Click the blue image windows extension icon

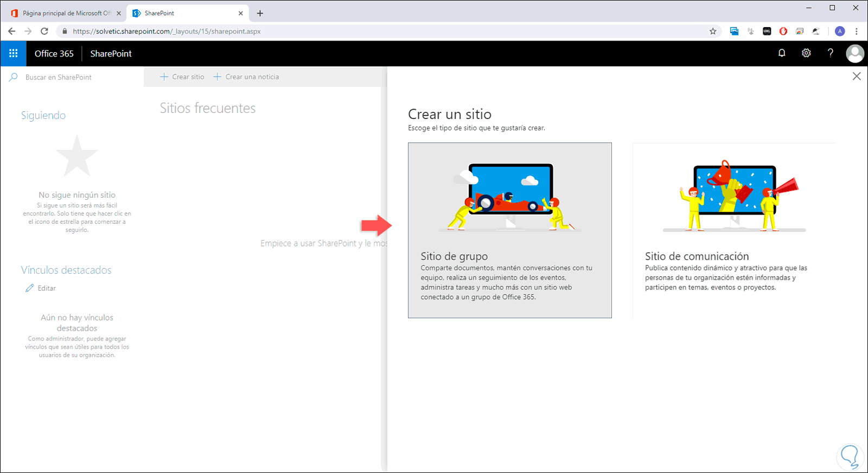point(734,31)
